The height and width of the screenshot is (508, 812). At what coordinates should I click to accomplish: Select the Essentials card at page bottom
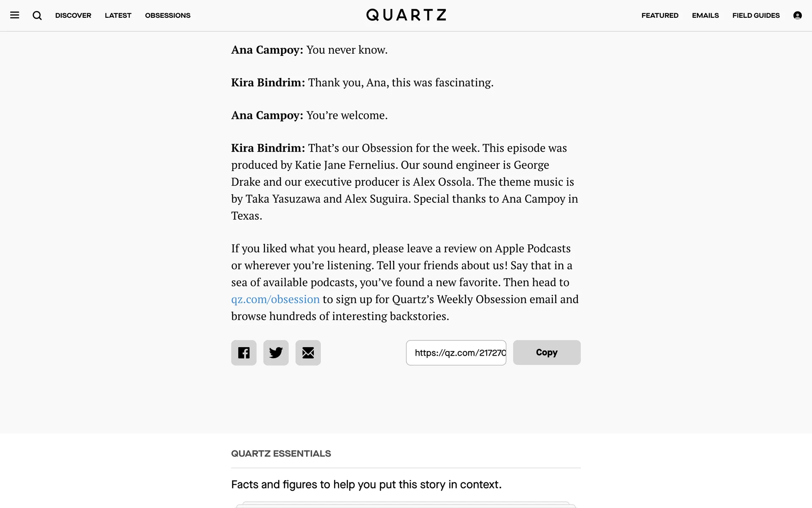coord(406,505)
